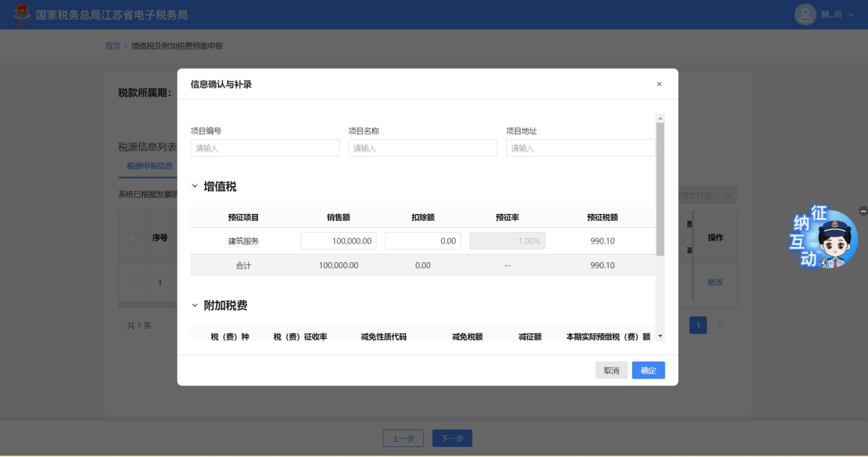Click the tax bureau emblem logo
The image size is (868, 457).
23,14
